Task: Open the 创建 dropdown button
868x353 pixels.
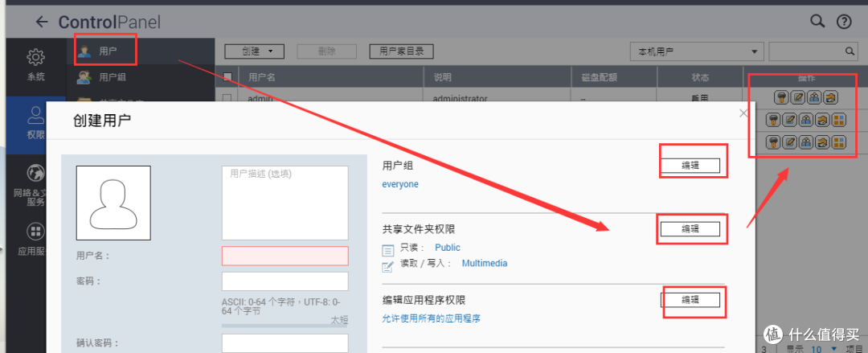Action: 254,51
